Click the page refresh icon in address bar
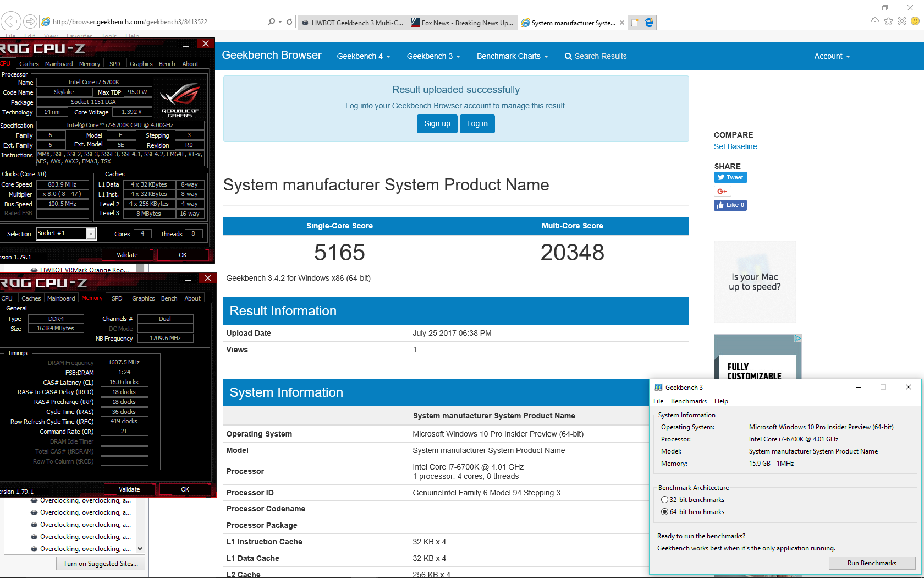 pyautogui.click(x=289, y=21)
